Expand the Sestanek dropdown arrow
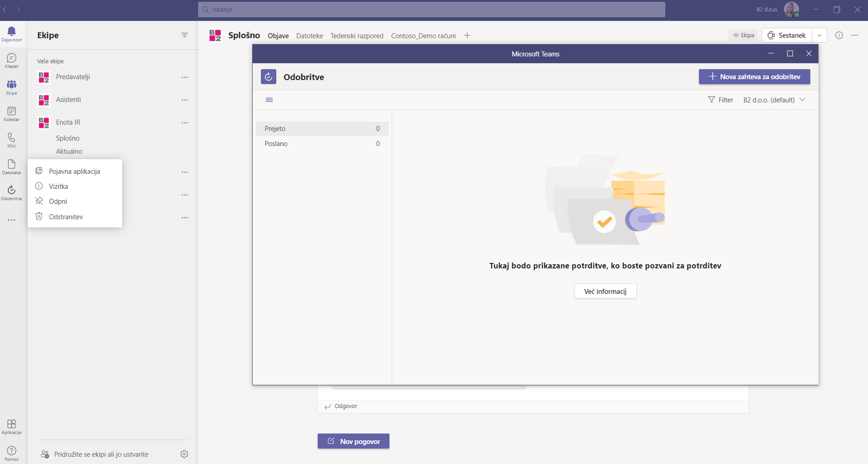Image resolution: width=868 pixels, height=464 pixels. [819, 35]
